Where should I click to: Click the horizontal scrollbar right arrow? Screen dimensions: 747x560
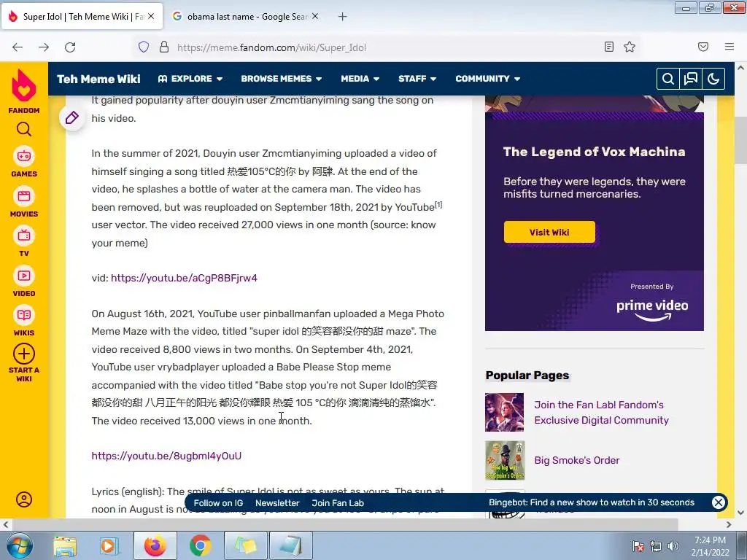729,524
